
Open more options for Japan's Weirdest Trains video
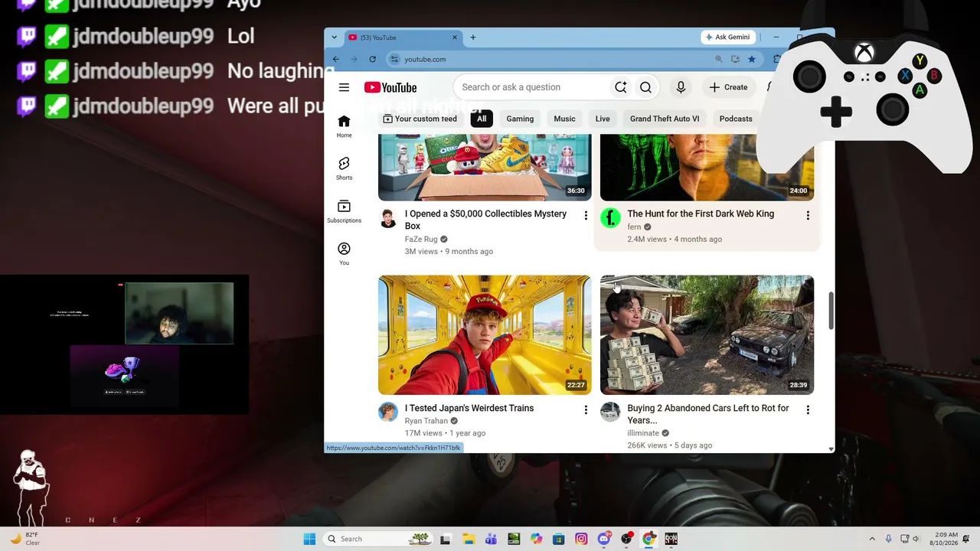click(x=586, y=410)
